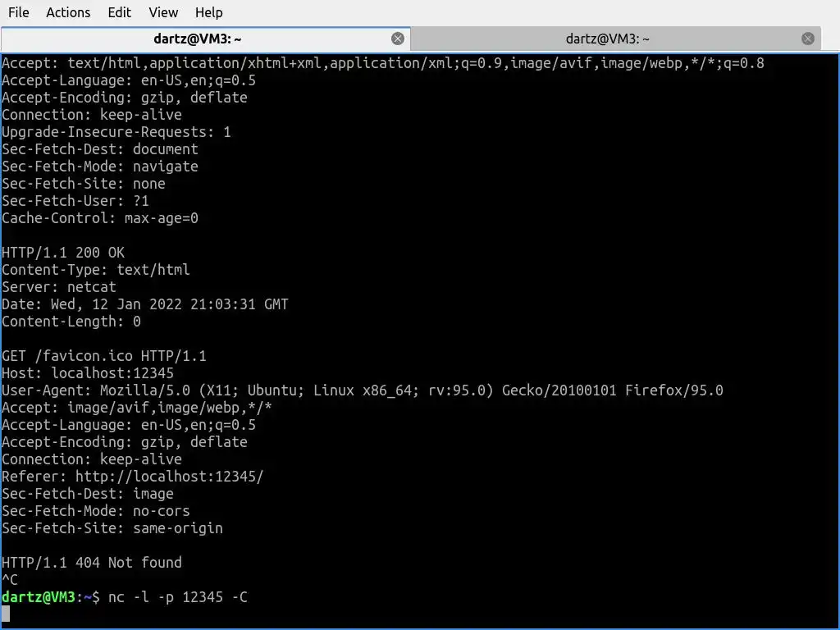Click the terminal cursor block
The height and width of the screenshot is (630, 840).
tap(6, 614)
